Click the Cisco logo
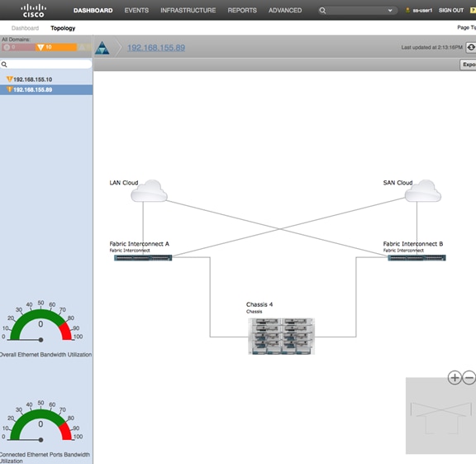This screenshot has width=476, height=464. point(33,10)
